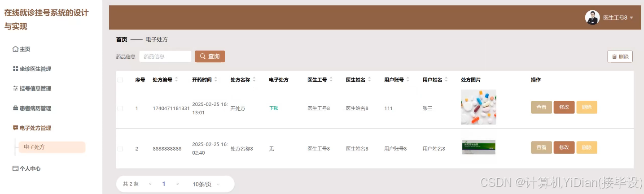Click the chat icon beside 电子处方管理
This screenshot has width=644, height=194.
pyautogui.click(x=15, y=128)
